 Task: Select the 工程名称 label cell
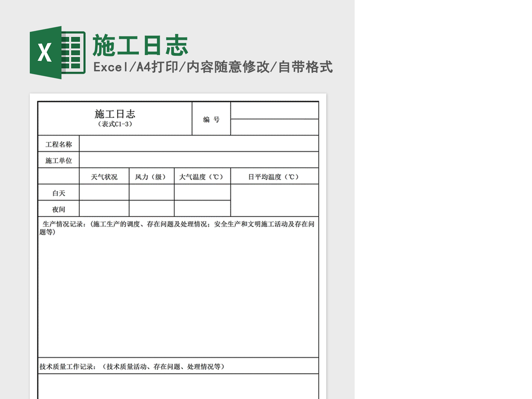pos(59,144)
